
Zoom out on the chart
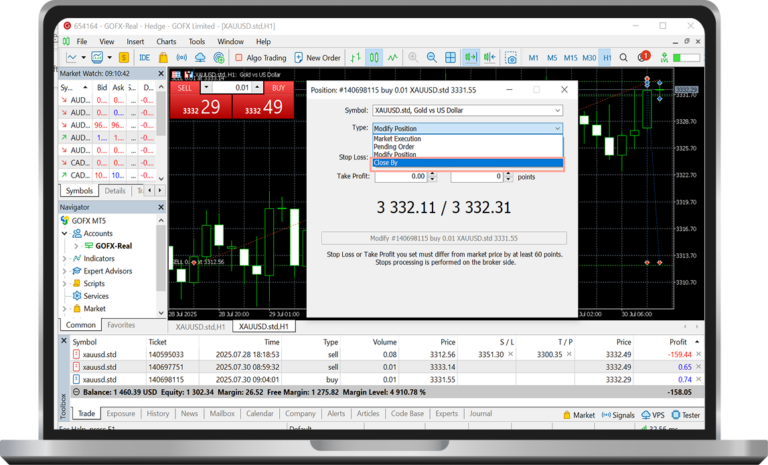pos(432,58)
